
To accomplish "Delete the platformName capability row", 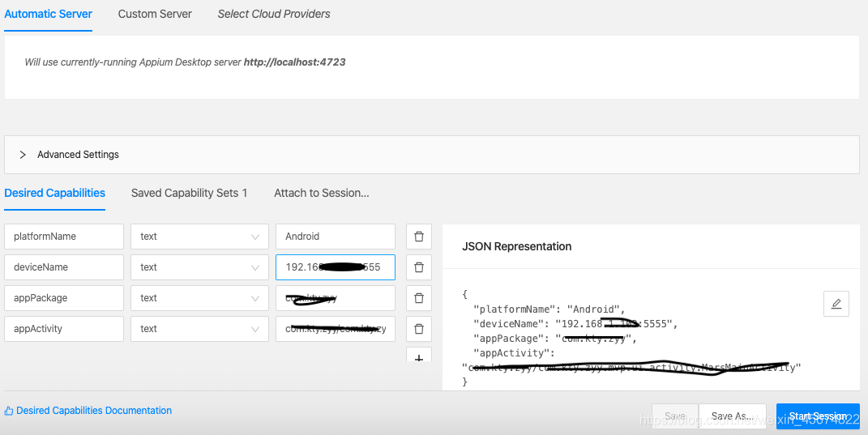I will [x=419, y=237].
